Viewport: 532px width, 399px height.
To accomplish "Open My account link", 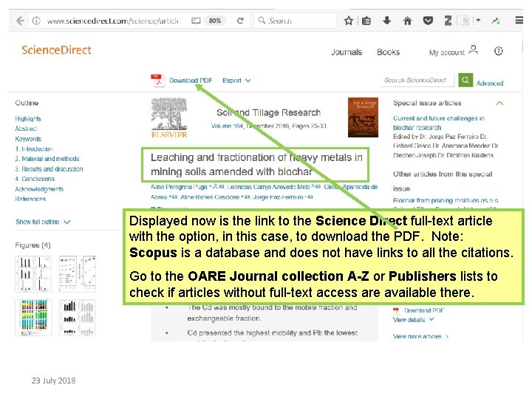I will [x=446, y=52].
